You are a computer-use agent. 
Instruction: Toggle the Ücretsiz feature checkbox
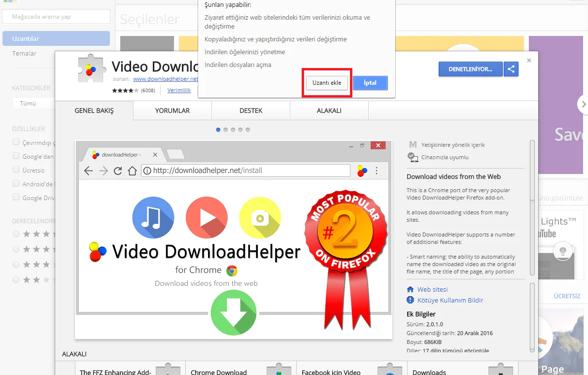coord(16,170)
